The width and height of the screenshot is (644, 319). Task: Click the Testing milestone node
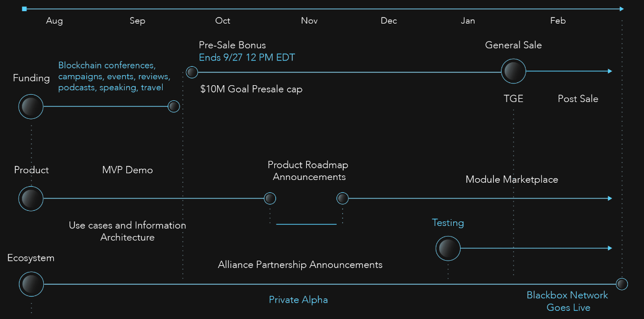[x=448, y=248]
